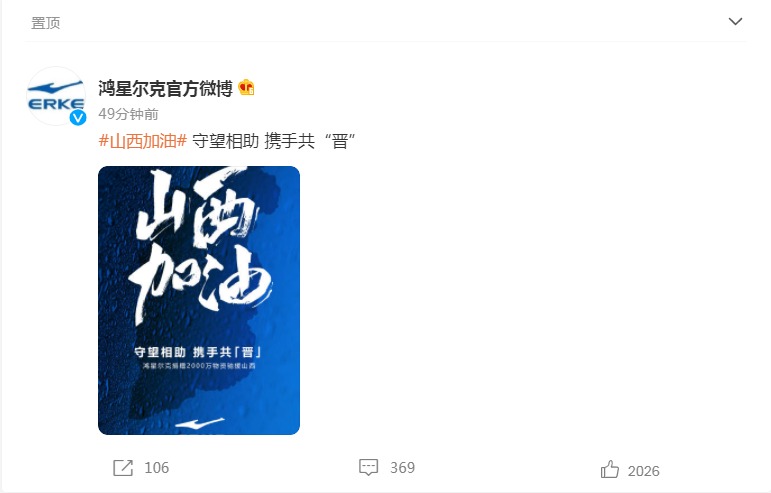Screen dimensions: 771x493
Task: Click the poster caption 守望相助 携手共「晋」
Action: pos(198,352)
